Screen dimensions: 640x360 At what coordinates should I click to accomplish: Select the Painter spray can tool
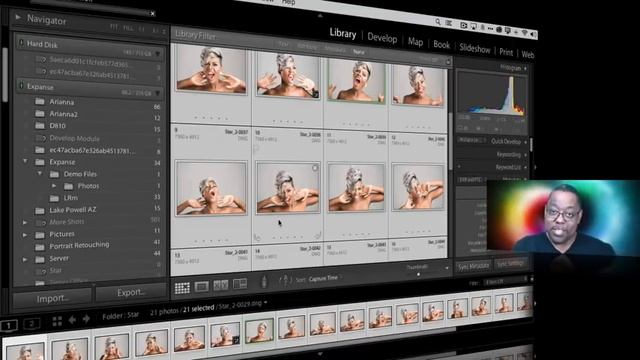click(x=264, y=282)
